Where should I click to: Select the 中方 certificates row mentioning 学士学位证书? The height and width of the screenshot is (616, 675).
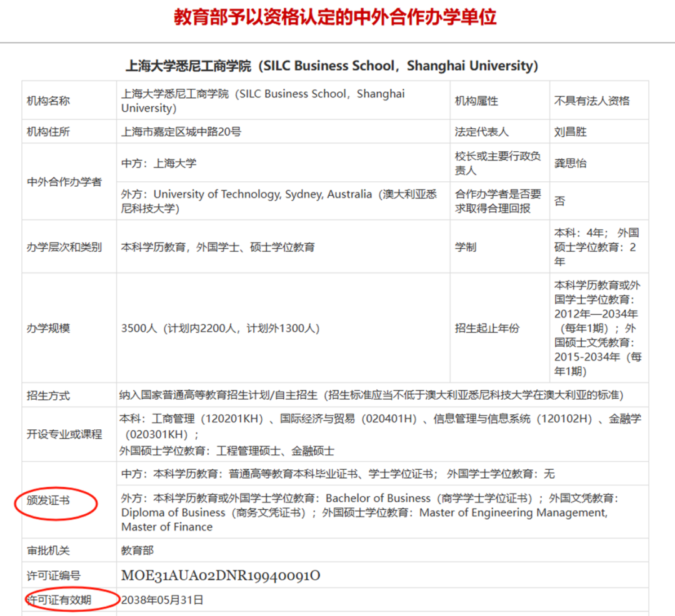click(382, 474)
